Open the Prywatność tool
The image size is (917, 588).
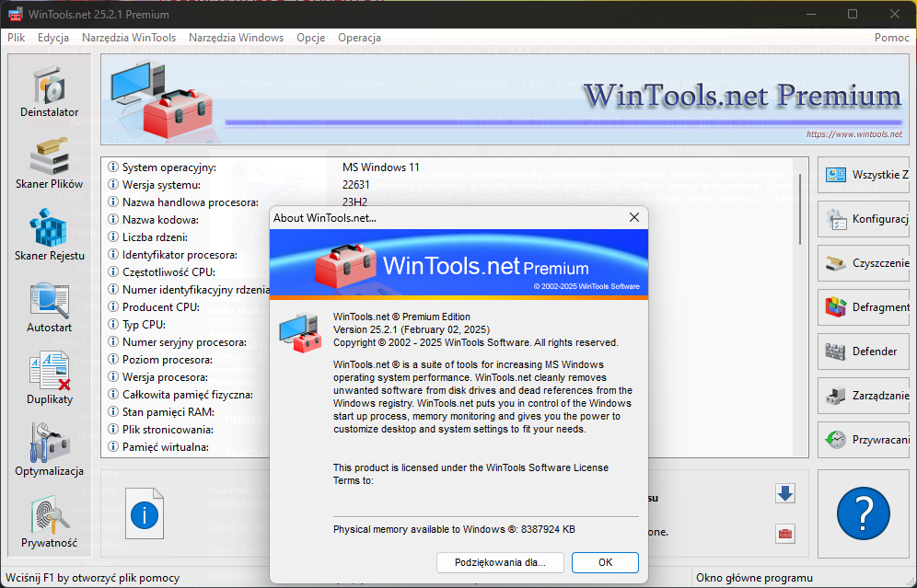pyautogui.click(x=49, y=523)
